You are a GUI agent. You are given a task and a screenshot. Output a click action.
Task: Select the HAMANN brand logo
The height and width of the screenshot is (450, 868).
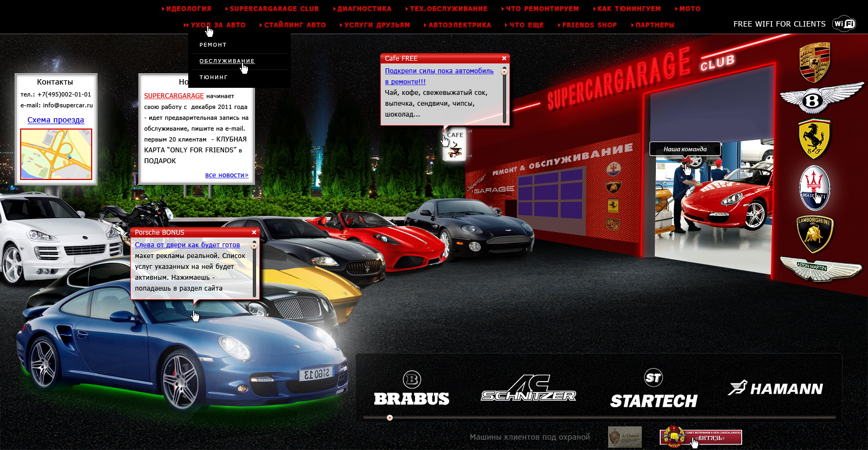point(776,388)
